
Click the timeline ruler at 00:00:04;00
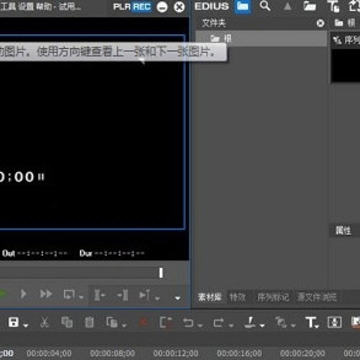pyautogui.click(x=49, y=353)
